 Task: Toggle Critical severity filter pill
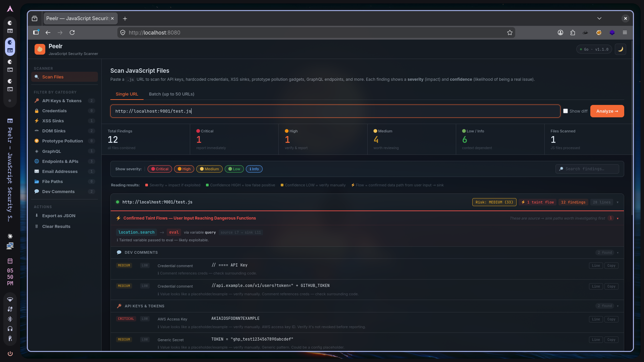click(160, 169)
